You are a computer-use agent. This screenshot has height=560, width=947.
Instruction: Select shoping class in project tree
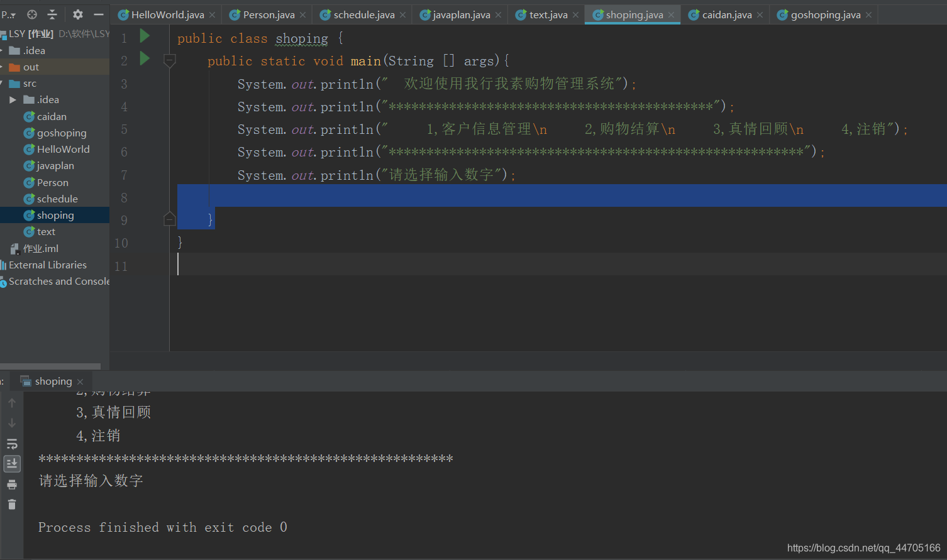pyautogui.click(x=55, y=215)
